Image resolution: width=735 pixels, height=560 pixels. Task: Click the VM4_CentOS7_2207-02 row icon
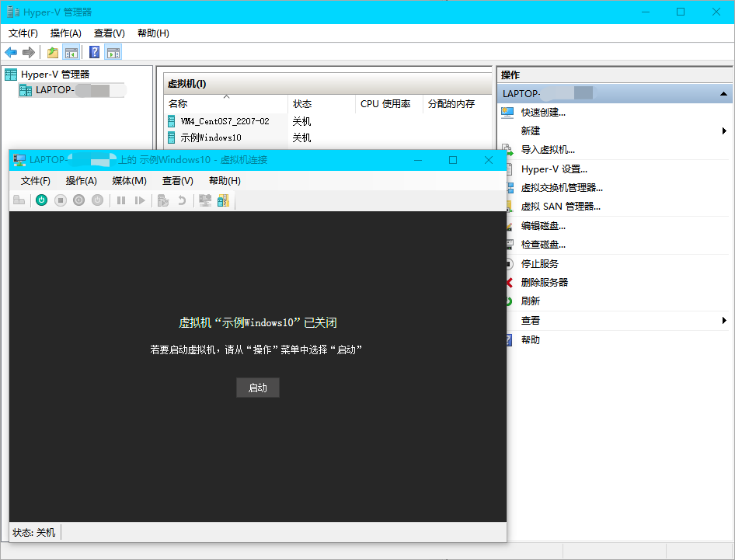point(172,121)
